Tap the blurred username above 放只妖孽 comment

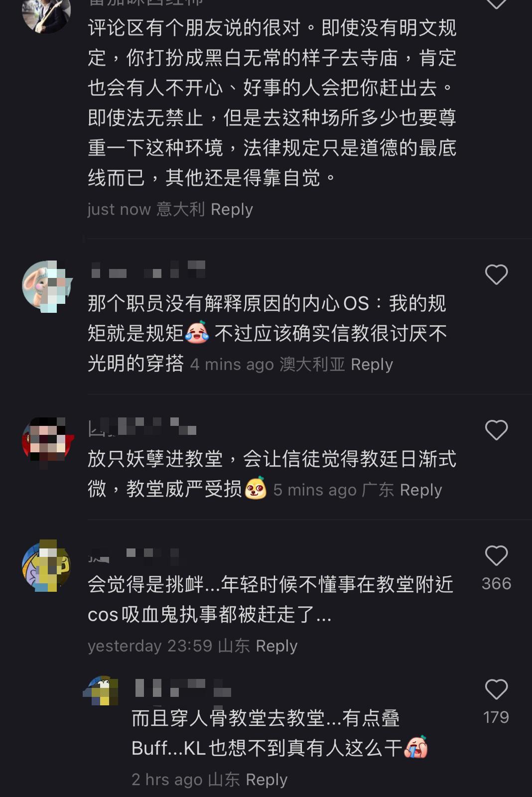142,426
